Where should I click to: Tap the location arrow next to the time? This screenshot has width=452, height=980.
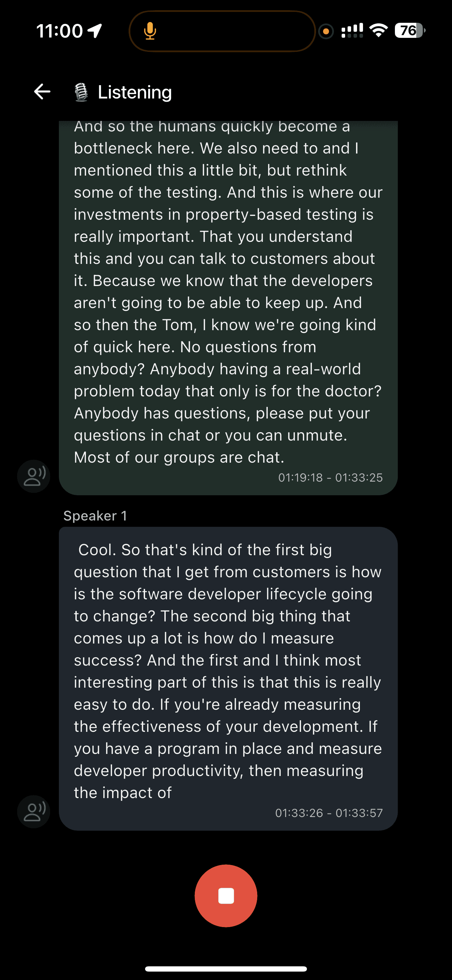coord(95,30)
